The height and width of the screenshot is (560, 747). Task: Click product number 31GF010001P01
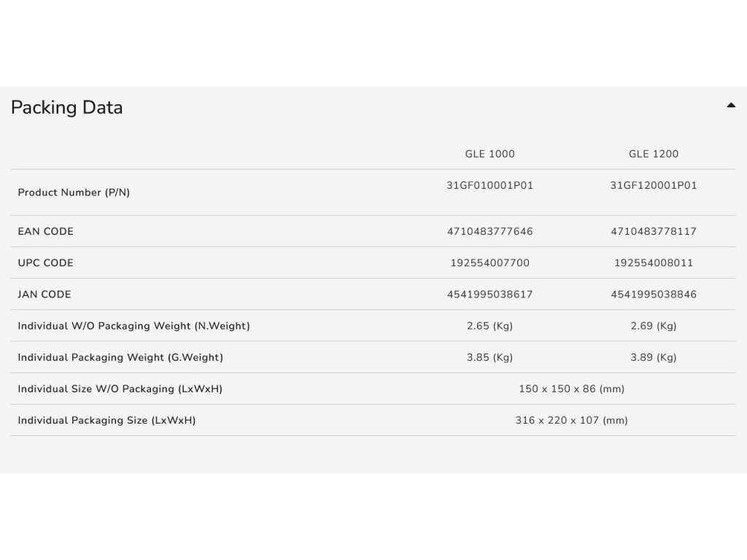[x=489, y=185]
